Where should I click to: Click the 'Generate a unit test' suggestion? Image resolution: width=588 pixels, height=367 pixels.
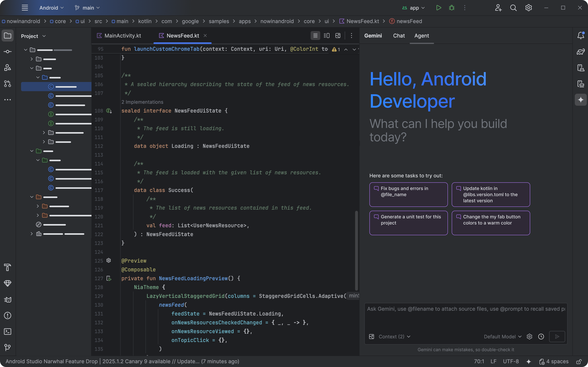[x=408, y=223]
